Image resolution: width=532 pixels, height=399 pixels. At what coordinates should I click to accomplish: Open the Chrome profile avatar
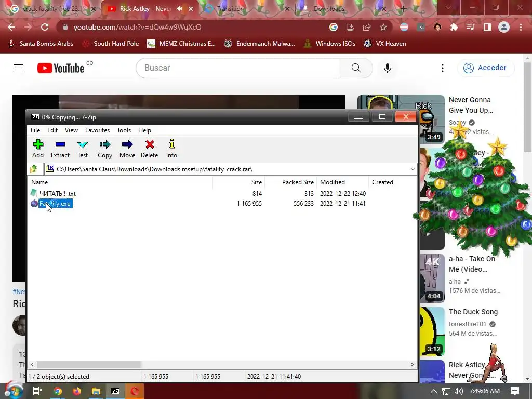504,27
